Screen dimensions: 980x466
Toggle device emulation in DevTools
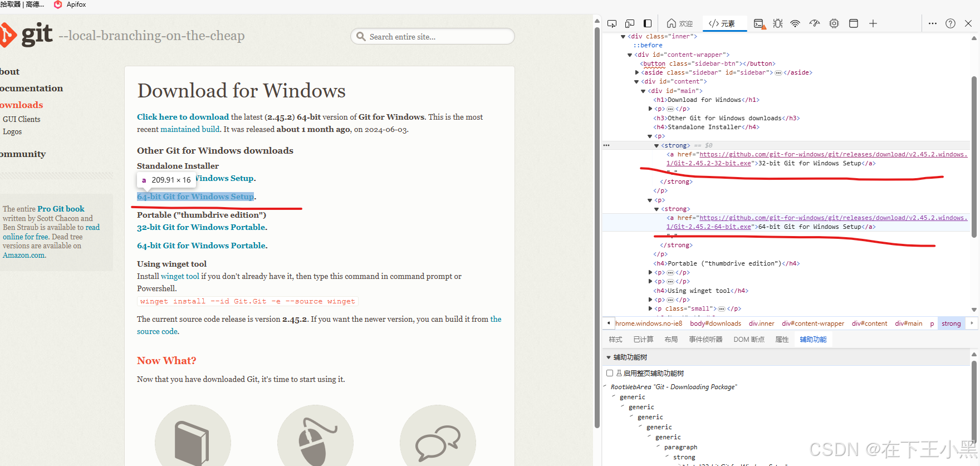click(630, 23)
